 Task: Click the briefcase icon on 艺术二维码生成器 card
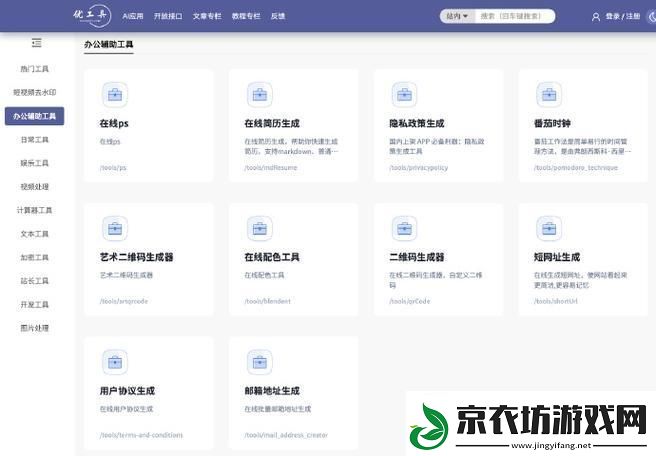(115, 228)
